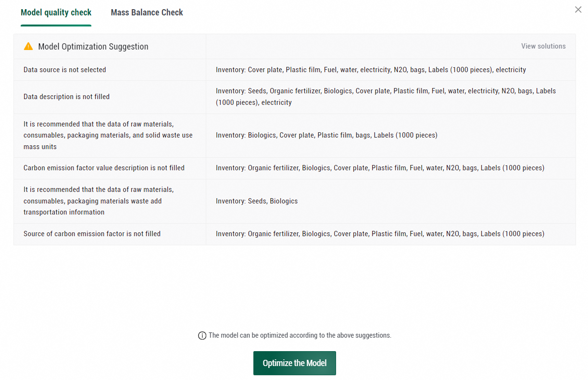Viewport: 588px width, 380px height.
Task: Close the model check dialog
Action: click(x=578, y=10)
